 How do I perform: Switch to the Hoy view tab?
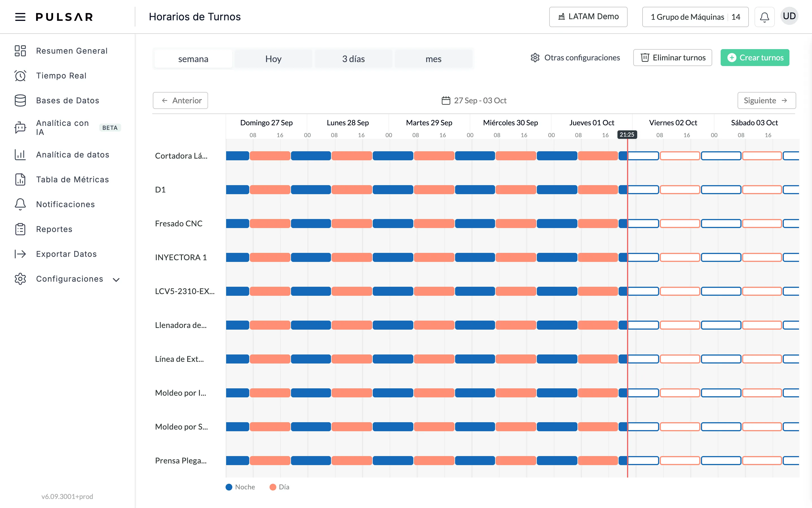pos(273,59)
